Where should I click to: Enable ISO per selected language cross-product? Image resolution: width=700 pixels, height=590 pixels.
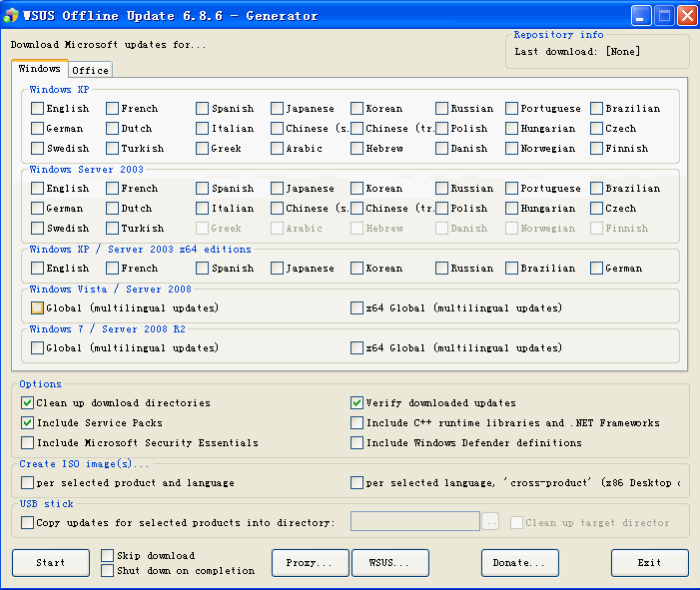click(357, 483)
